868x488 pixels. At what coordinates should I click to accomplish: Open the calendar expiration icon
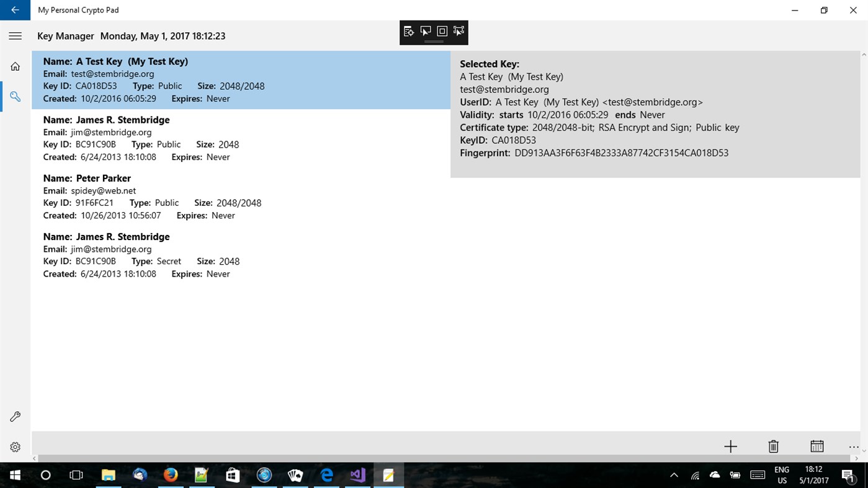click(817, 446)
